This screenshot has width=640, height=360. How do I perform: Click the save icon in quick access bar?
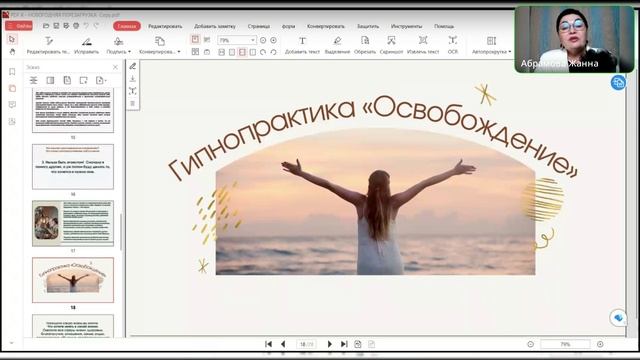pyautogui.click(x=56, y=26)
